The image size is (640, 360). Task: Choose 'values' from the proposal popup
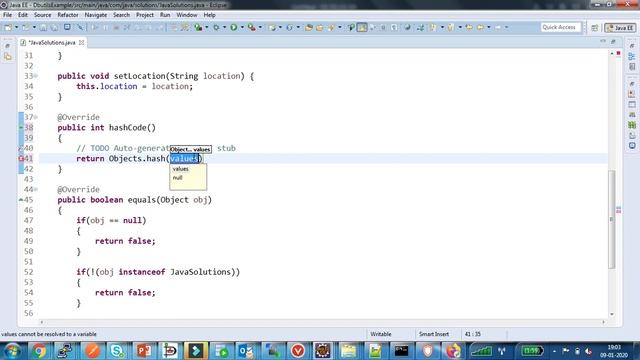click(180, 169)
